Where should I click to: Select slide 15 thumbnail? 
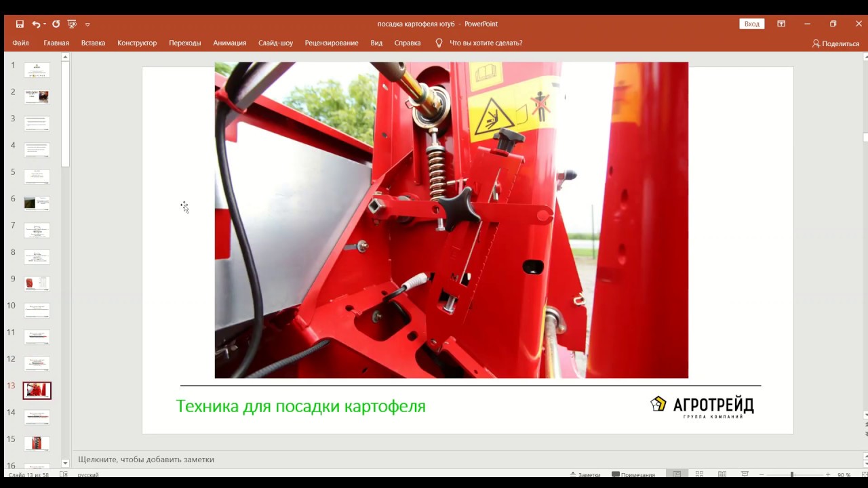coord(37,443)
